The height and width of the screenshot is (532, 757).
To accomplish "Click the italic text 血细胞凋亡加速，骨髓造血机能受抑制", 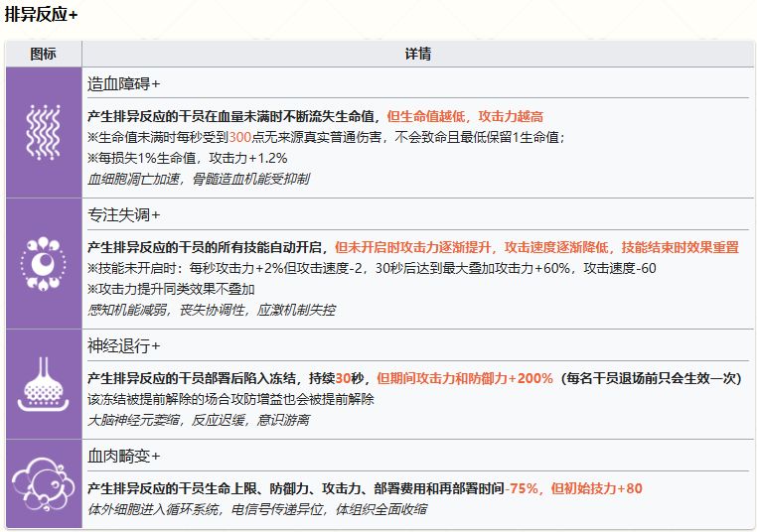I will tap(199, 179).
